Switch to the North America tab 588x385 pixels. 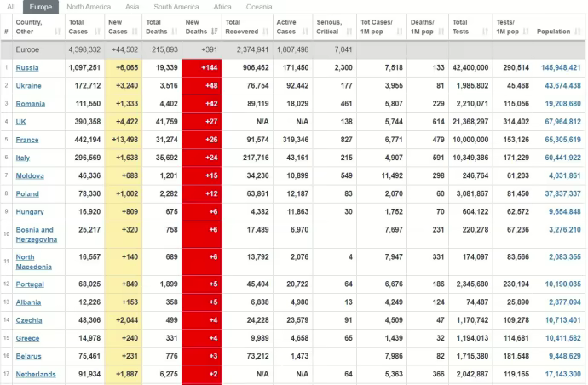(89, 7)
